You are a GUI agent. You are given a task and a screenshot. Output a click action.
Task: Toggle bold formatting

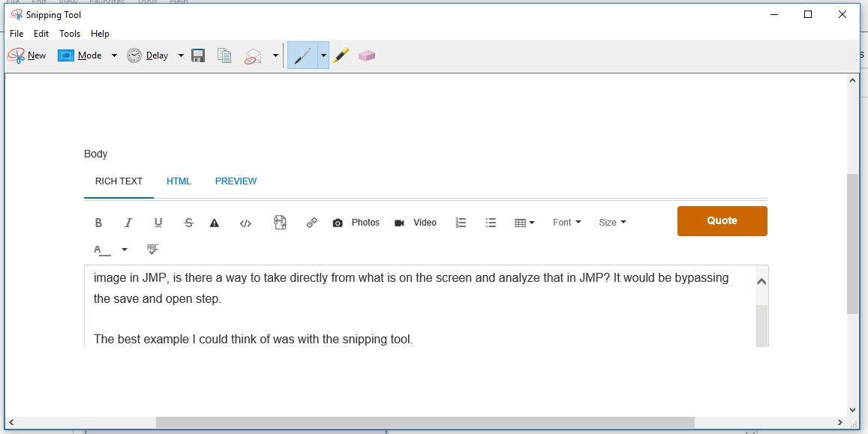[x=98, y=222]
